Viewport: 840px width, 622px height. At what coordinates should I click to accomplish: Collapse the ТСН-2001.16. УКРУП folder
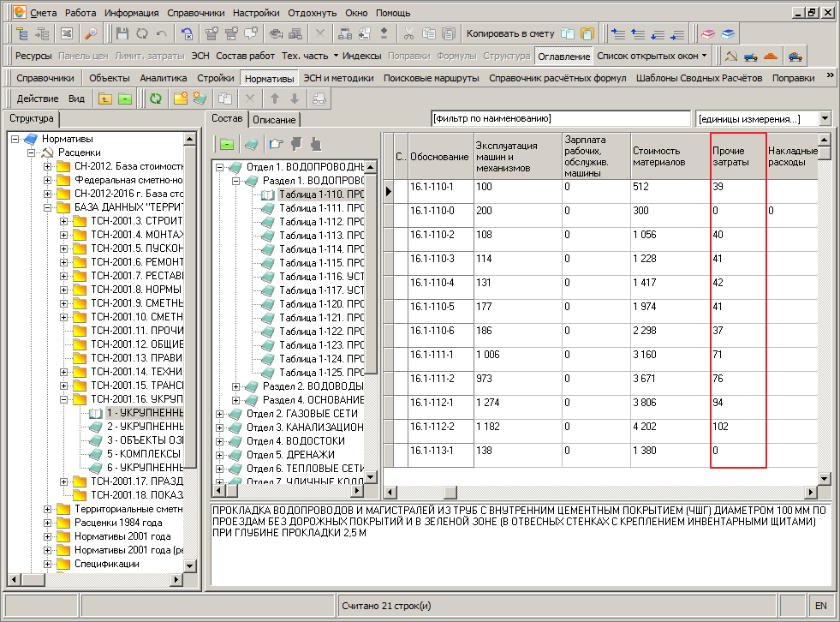coord(63,399)
